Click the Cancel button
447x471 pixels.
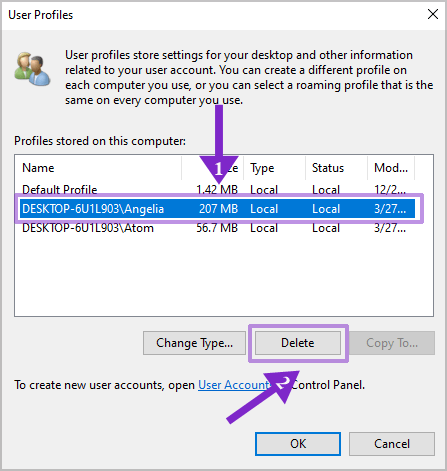click(392, 444)
